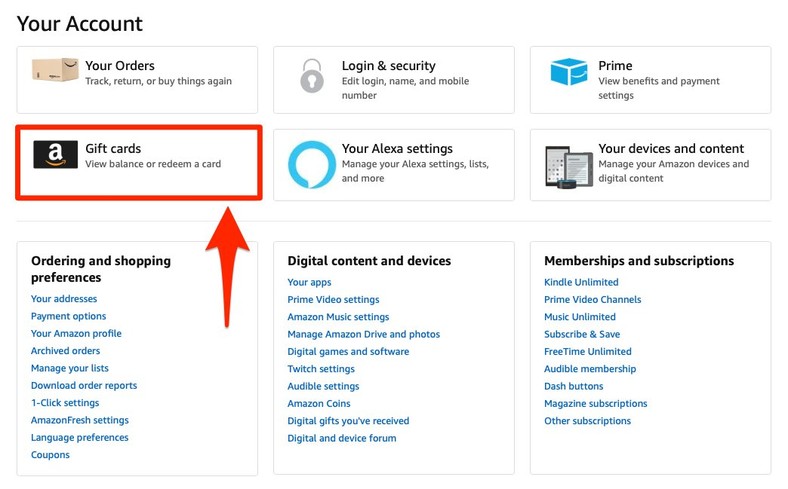The image size is (788, 489).
Task: Click the blue Prime box icon
Action: 569,72
